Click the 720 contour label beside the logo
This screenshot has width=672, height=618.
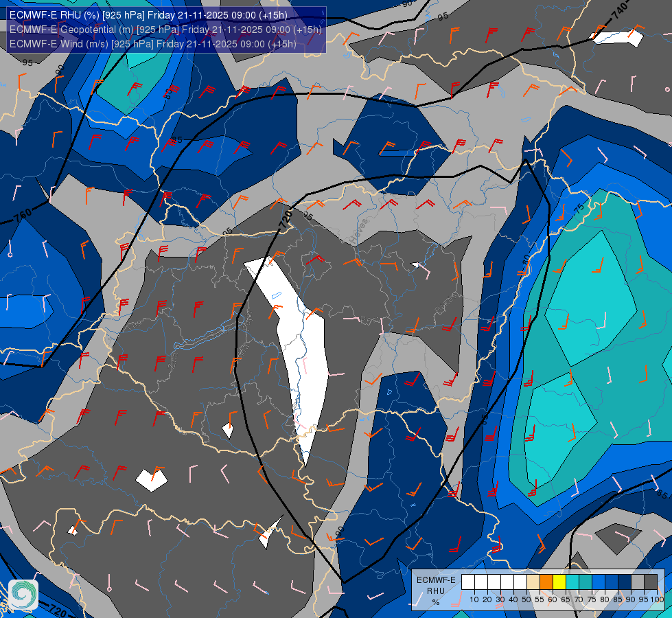pos(57,610)
